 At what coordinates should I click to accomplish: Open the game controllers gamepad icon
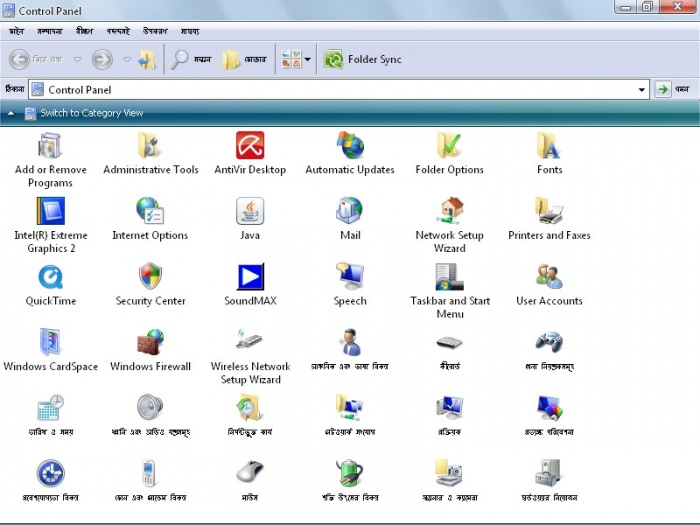(549, 350)
